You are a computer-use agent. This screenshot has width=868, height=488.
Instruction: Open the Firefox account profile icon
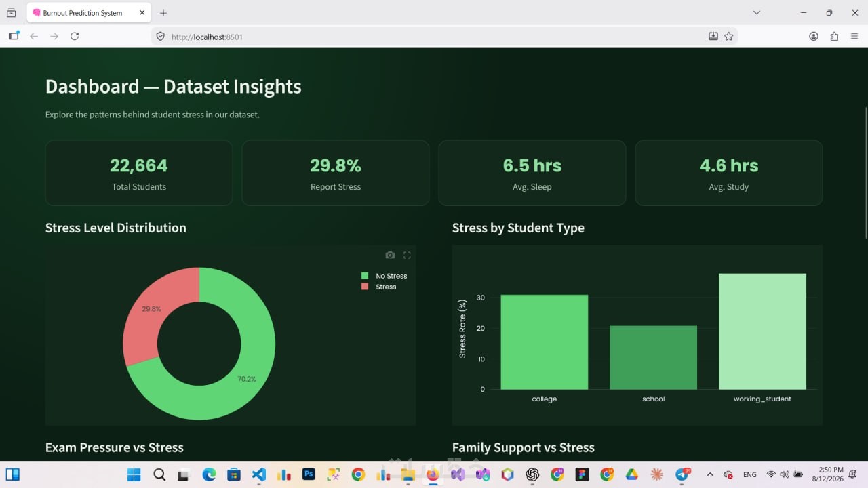(x=814, y=36)
